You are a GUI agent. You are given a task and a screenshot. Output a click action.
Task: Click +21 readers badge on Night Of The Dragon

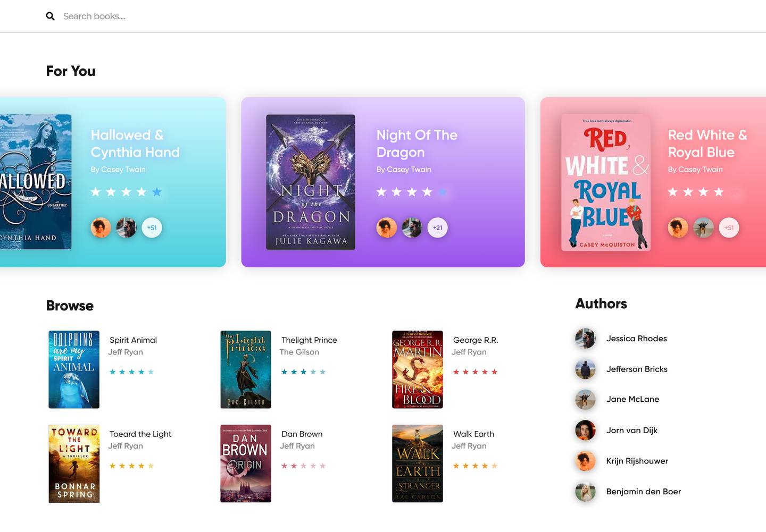click(x=438, y=228)
